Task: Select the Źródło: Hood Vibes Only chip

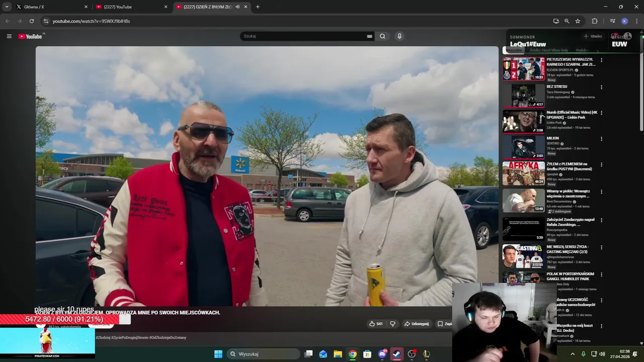Action: point(549,50)
